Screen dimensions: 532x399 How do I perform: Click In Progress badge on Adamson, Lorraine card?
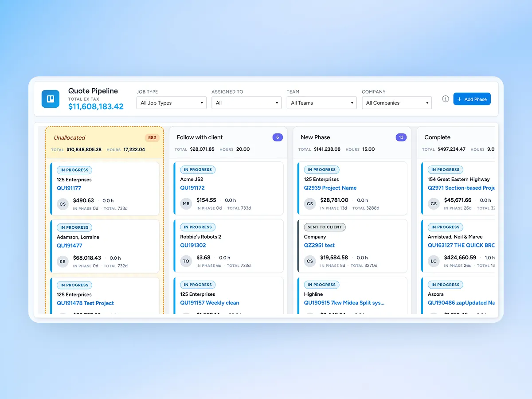74,227
